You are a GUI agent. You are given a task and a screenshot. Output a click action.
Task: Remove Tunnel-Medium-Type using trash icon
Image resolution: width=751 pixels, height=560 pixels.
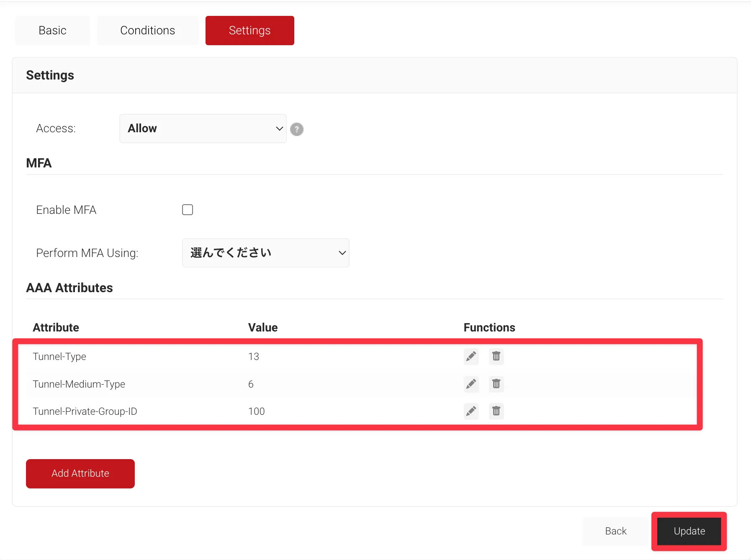tap(496, 384)
